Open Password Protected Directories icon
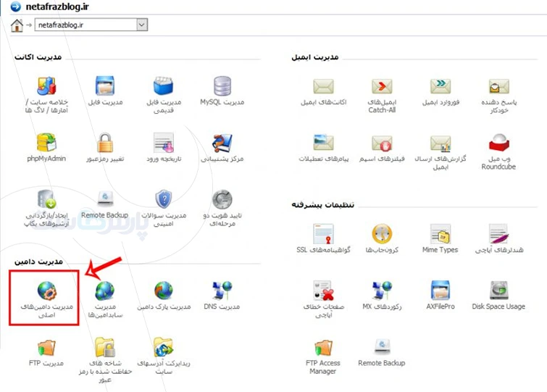Image resolution: width=547 pixels, height=392 pixels. pos(105,347)
